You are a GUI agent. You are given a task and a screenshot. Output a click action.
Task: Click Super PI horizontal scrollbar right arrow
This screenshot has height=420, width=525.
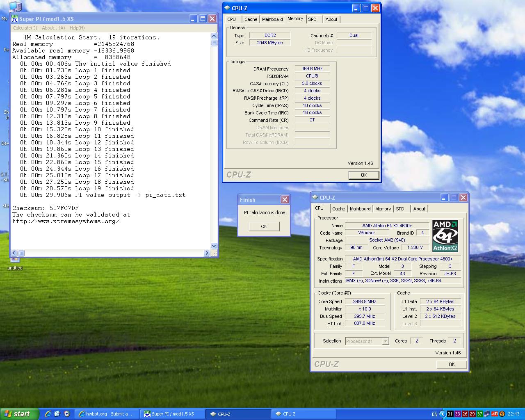[x=207, y=253]
